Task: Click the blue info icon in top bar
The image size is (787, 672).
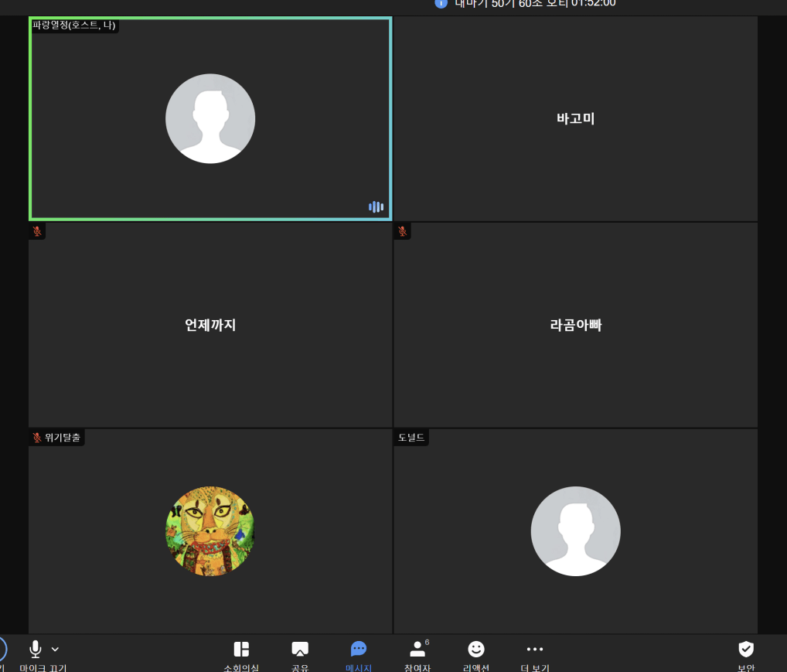Action: tap(441, 3)
